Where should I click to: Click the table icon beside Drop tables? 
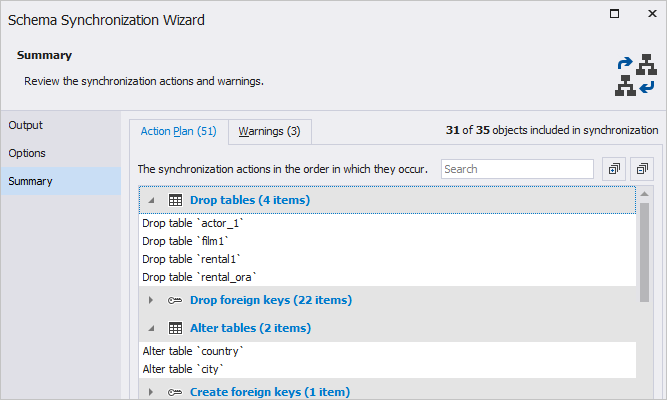pyautogui.click(x=175, y=200)
